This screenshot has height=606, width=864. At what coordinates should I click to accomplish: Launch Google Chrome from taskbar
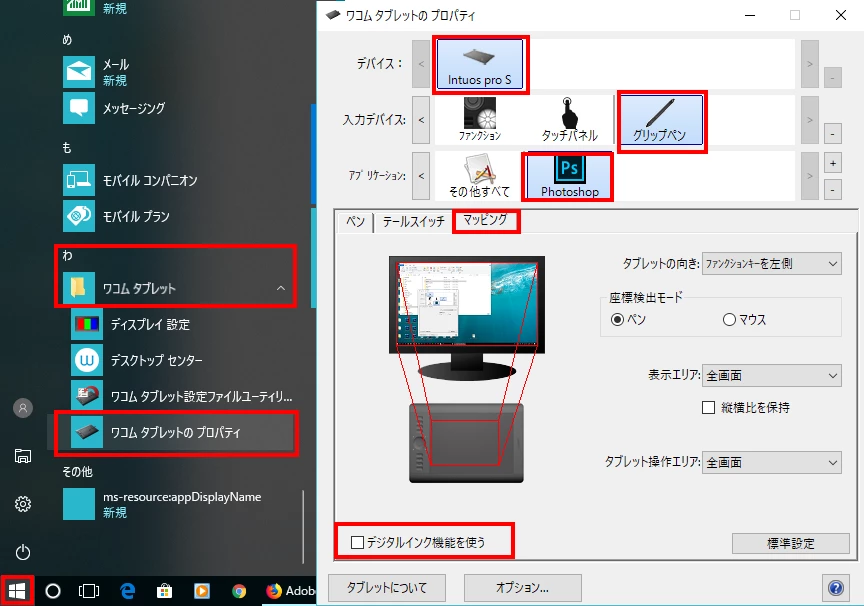pyautogui.click(x=239, y=591)
